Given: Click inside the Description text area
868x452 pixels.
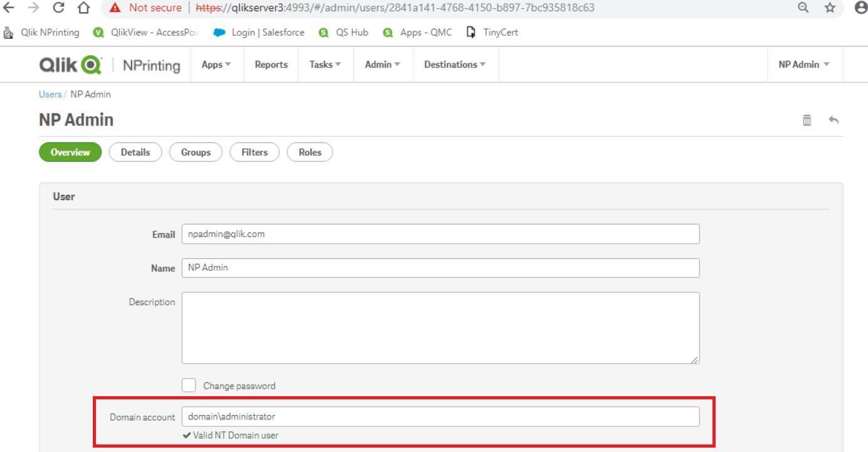Looking at the screenshot, I should (x=440, y=328).
